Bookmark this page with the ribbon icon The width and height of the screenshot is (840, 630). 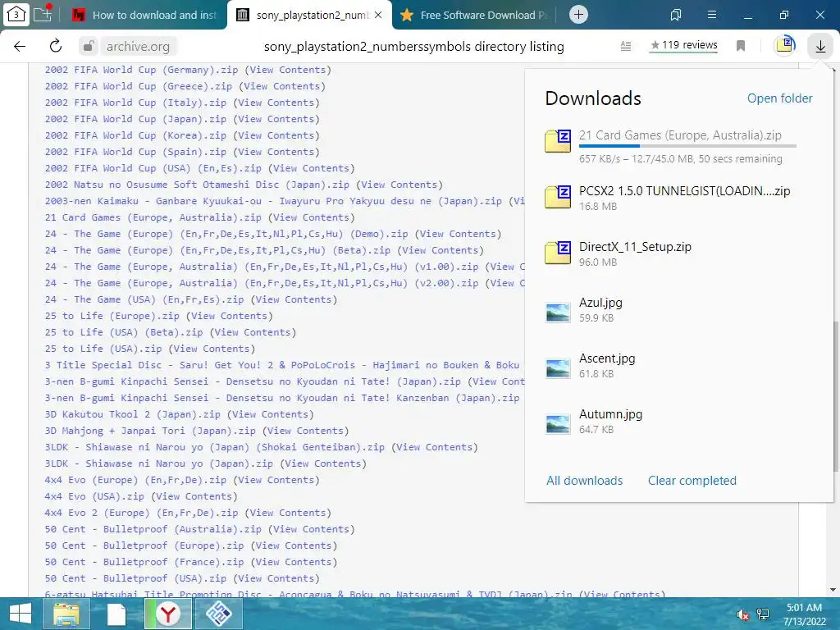pos(741,46)
